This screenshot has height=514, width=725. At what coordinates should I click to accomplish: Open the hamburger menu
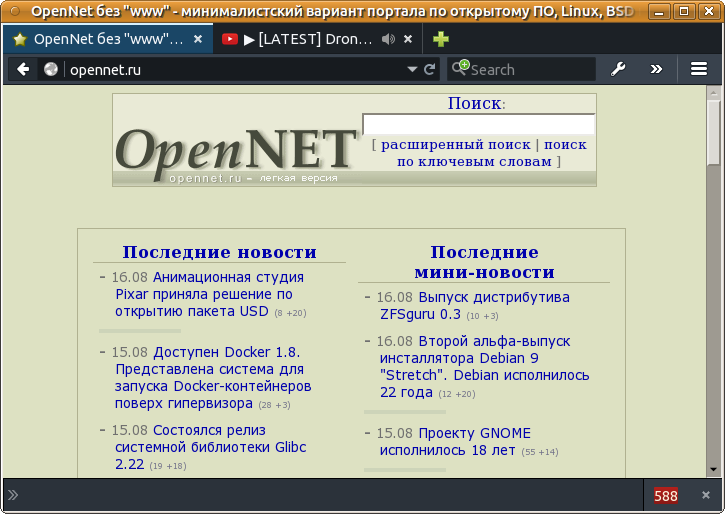(x=699, y=69)
